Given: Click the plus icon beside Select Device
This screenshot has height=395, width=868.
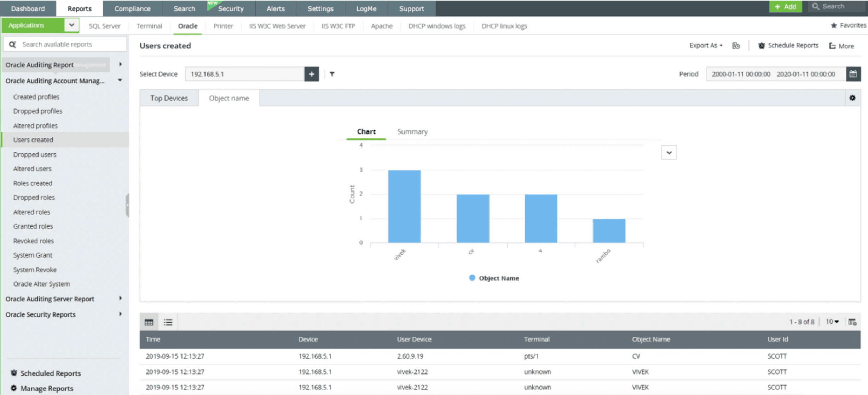Looking at the screenshot, I should 311,74.
